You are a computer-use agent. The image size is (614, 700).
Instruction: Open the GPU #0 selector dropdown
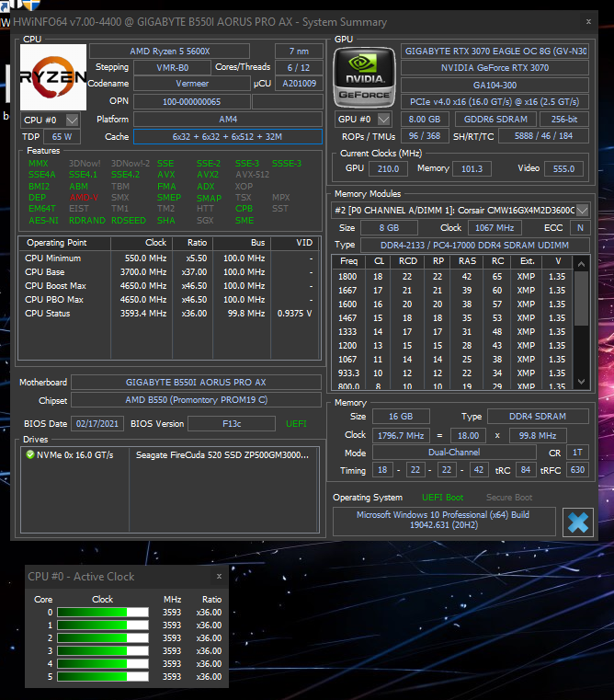(383, 120)
